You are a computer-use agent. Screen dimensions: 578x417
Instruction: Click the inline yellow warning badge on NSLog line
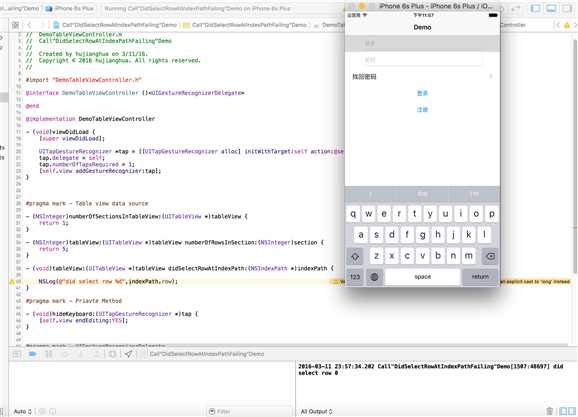336,282
